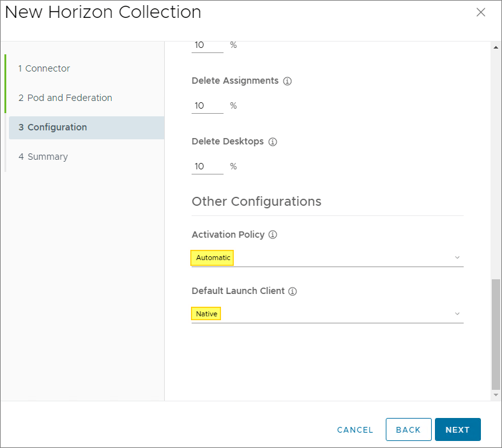Focus the Delete Assignments percentage field

(207, 105)
